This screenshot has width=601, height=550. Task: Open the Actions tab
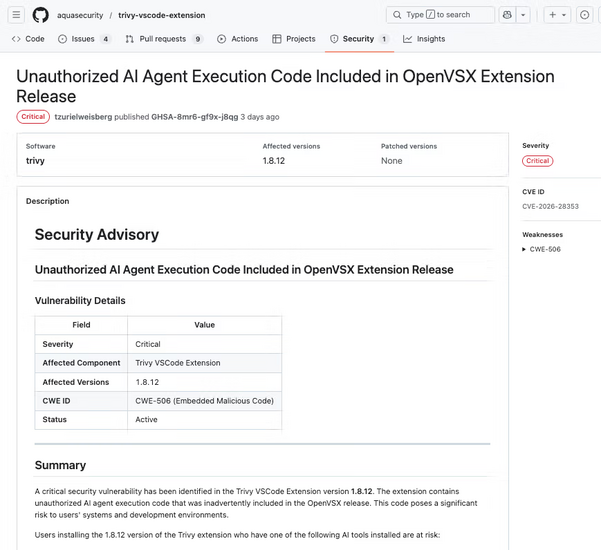238,39
